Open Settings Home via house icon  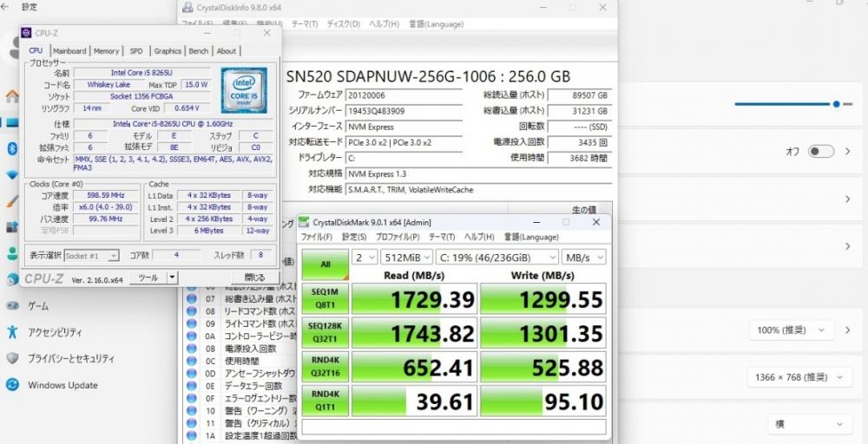[x=11, y=97]
